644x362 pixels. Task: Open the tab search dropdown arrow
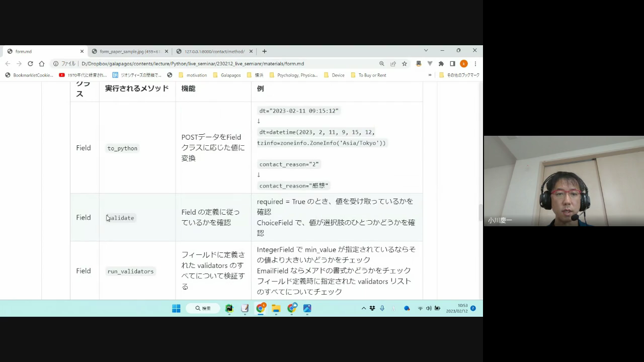click(x=426, y=51)
